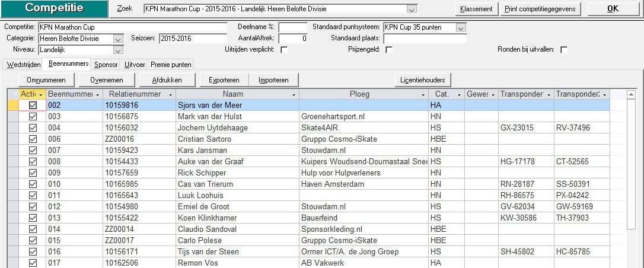The width and height of the screenshot is (644, 268).
Task: Click the Overnemen button
Action: click(107, 80)
